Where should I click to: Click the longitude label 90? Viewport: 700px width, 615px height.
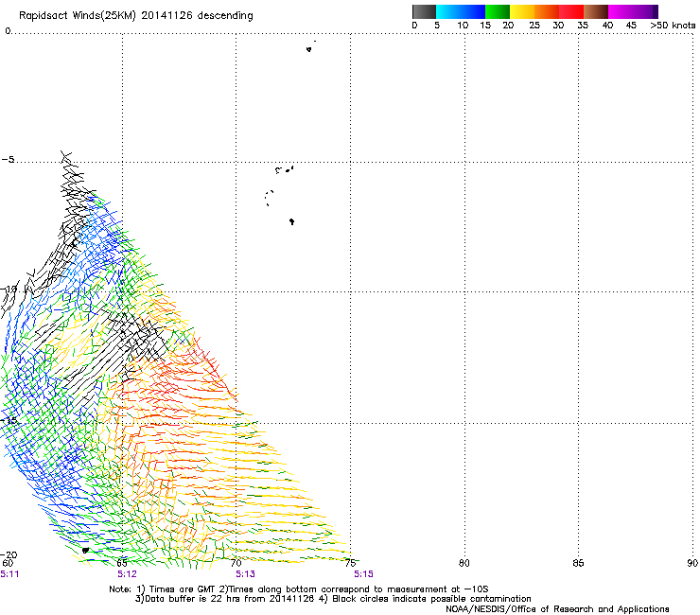[x=692, y=563]
